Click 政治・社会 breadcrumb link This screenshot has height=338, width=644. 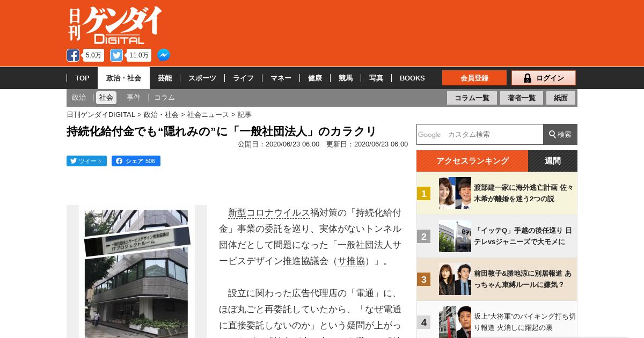[161, 114]
